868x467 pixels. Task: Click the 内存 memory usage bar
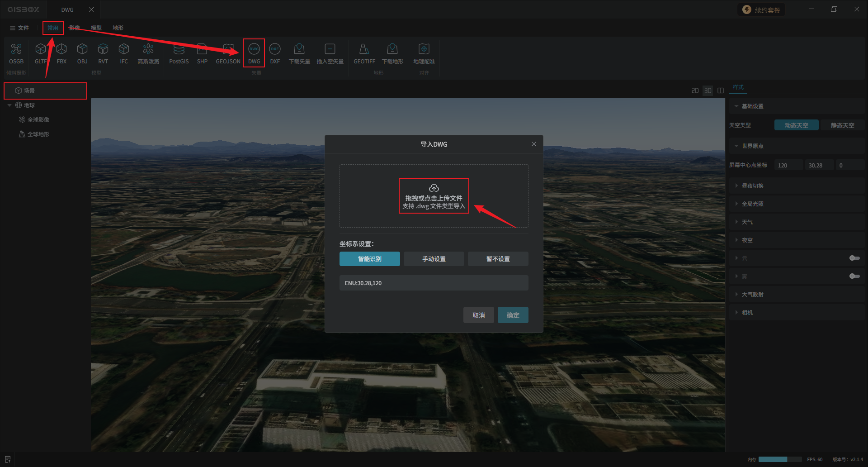coord(779,459)
